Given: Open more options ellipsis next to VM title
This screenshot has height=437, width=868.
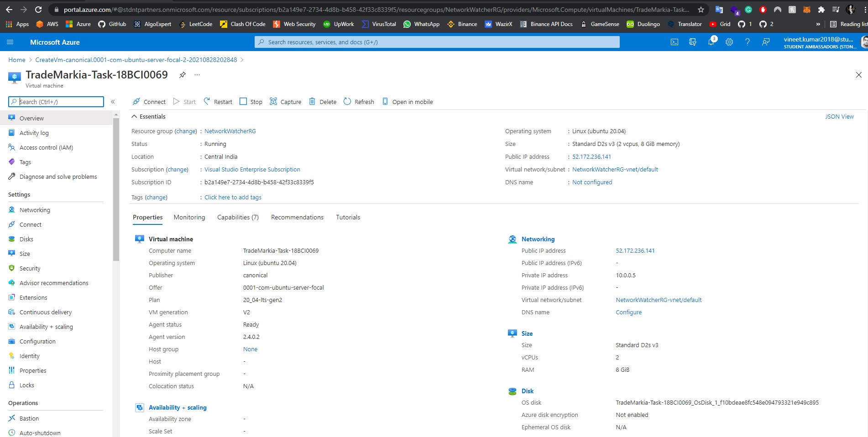Looking at the screenshot, I should (x=197, y=75).
